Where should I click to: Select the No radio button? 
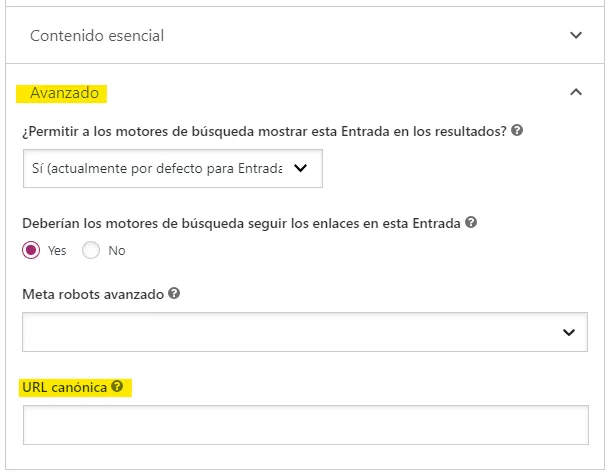click(91, 250)
